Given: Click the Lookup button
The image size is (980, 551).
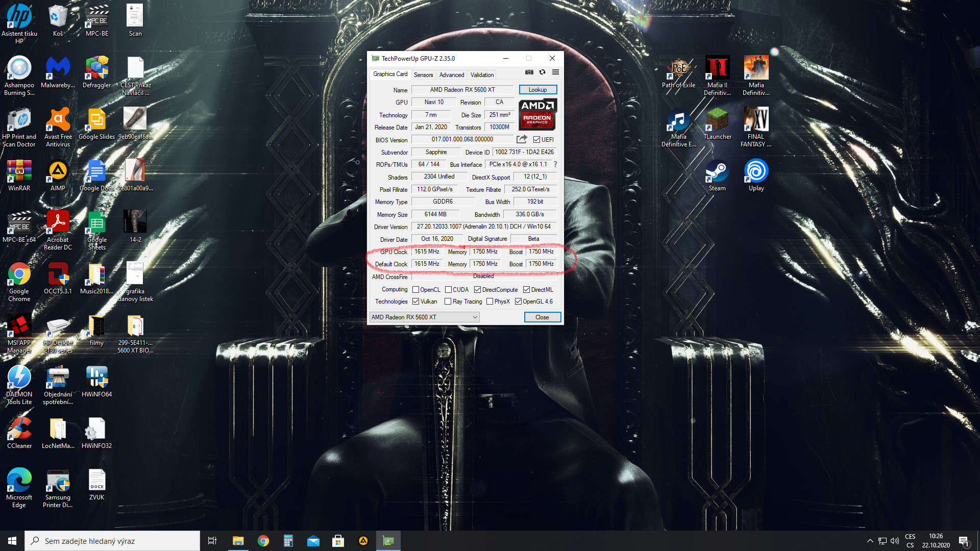Looking at the screenshot, I should pos(537,90).
